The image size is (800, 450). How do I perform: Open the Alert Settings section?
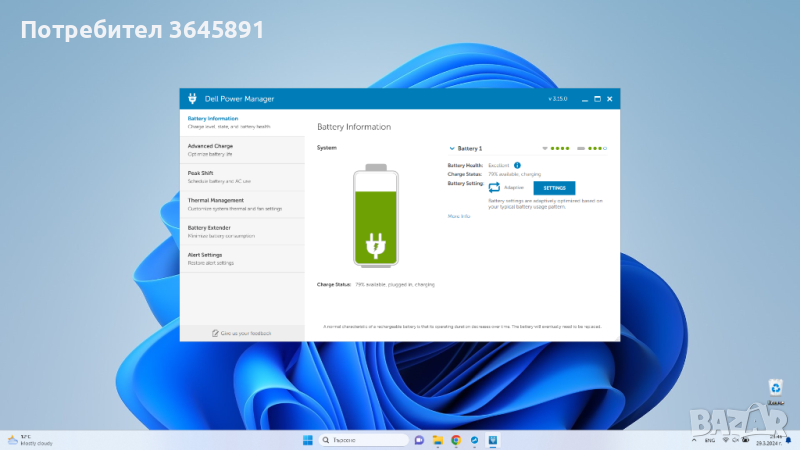coord(242,258)
